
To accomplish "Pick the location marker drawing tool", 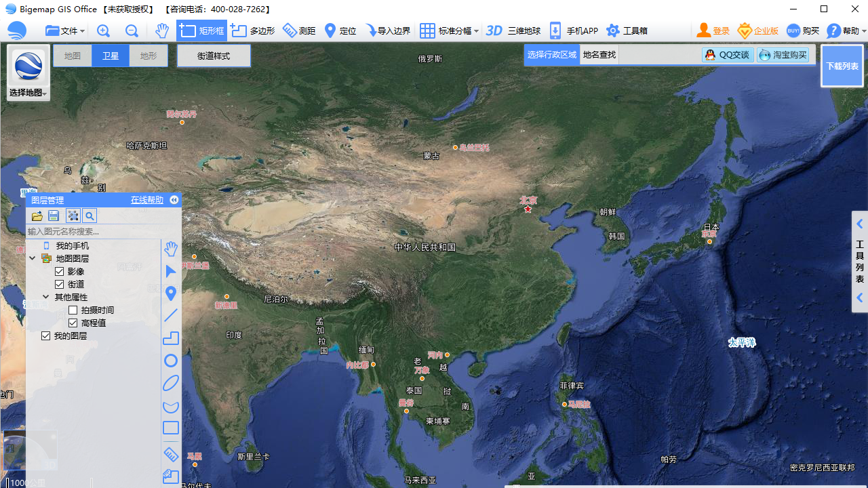I will (x=171, y=293).
